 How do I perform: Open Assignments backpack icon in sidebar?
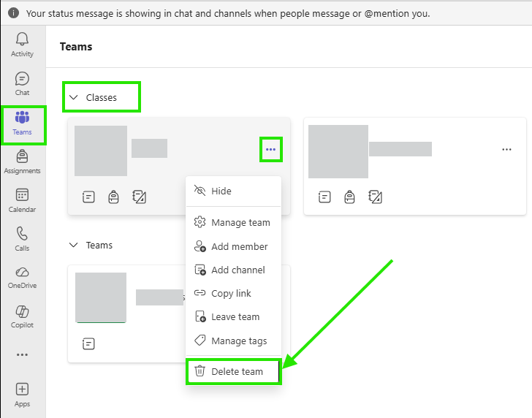tap(22, 161)
